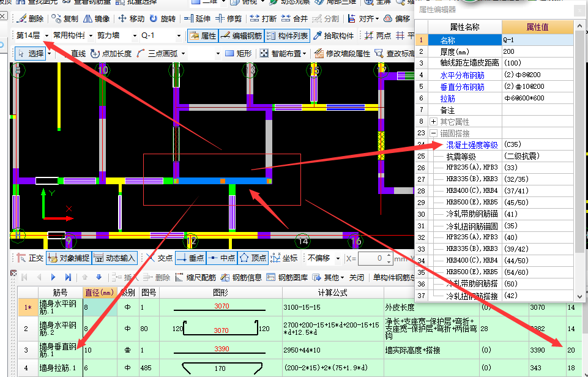Collapse the 锚固搭接 property group

433,133
